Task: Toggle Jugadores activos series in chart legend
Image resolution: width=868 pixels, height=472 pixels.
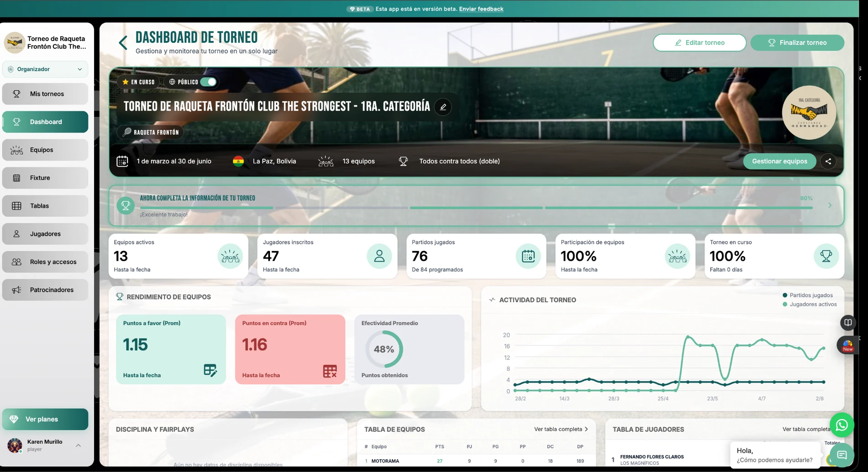Action: (810, 304)
